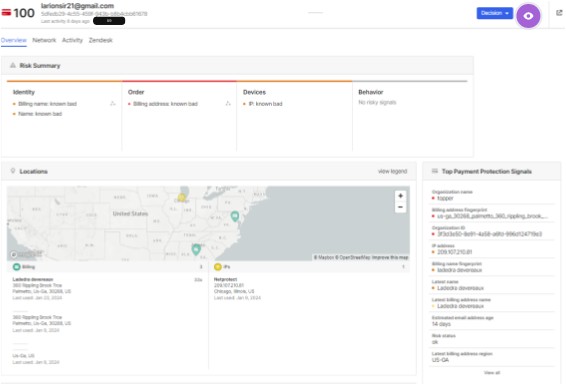Click the Chicago, Illinois, US location text

click(234, 291)
